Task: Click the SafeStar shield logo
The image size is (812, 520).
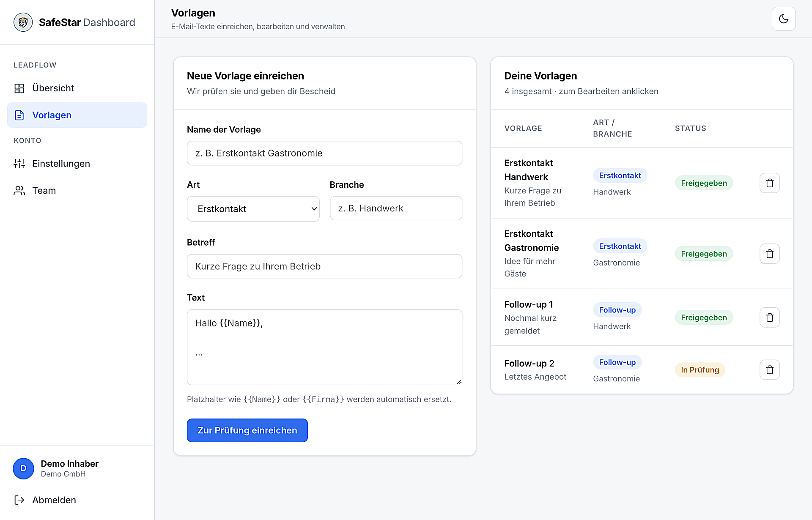Action: tap(23, 22)
